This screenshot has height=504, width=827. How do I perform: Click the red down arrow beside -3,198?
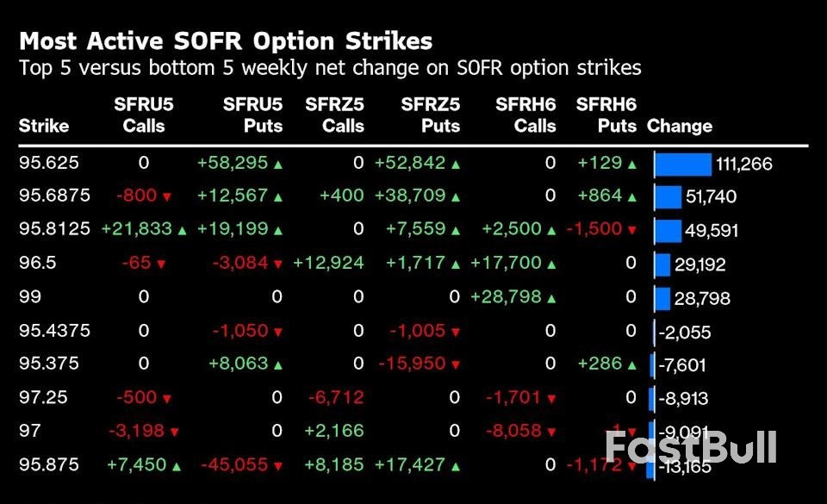click(x=173, y=432)
